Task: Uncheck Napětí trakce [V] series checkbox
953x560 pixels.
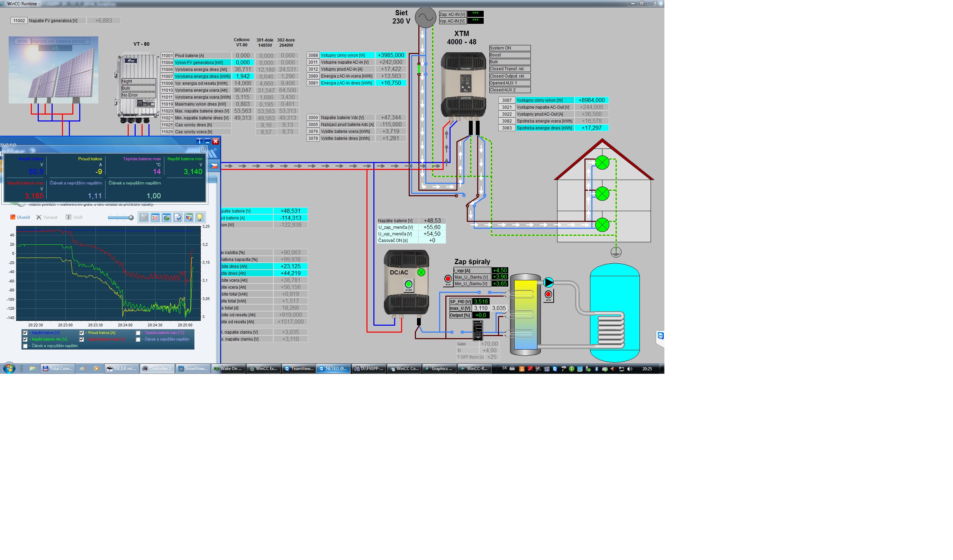Action: (25, 333)
